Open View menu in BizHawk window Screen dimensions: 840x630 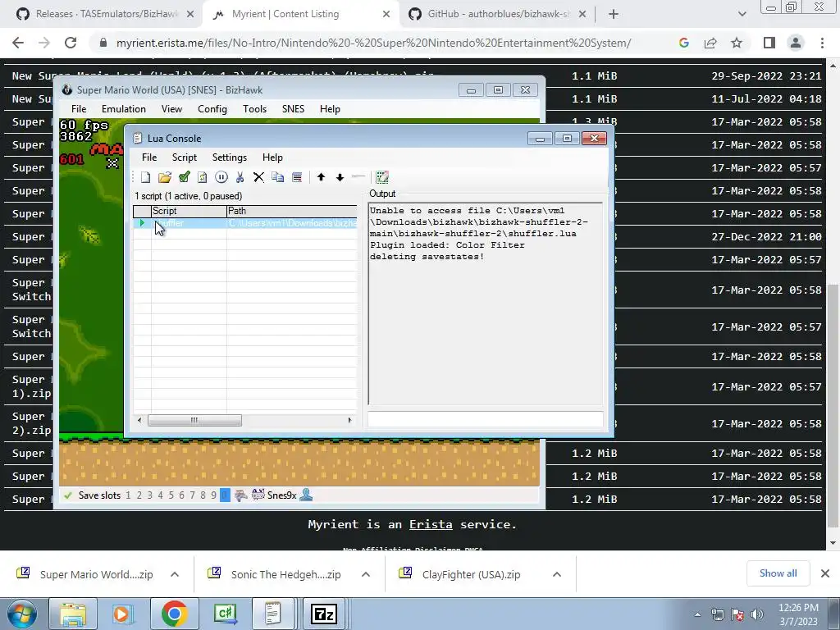171,109
